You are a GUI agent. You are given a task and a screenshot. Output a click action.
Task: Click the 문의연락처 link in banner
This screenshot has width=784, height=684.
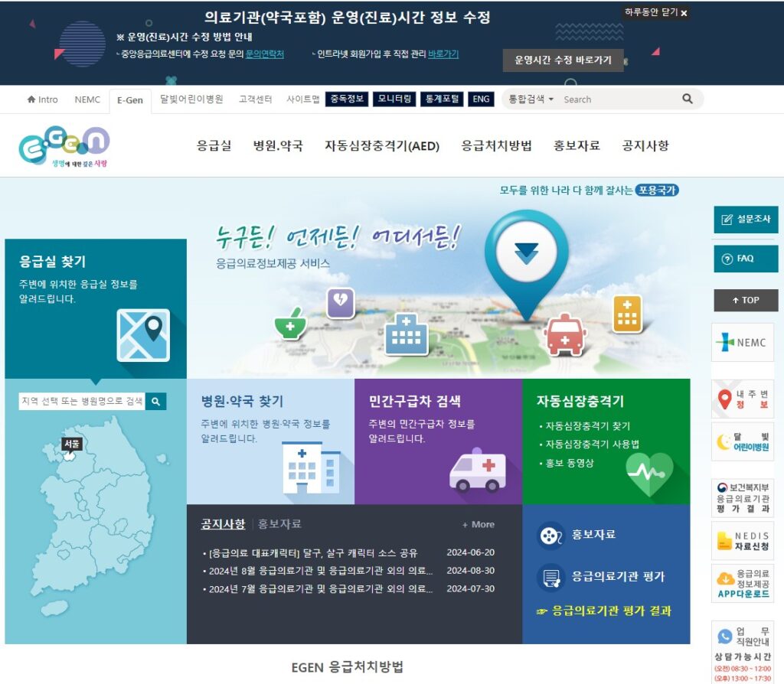click(264, 54)
